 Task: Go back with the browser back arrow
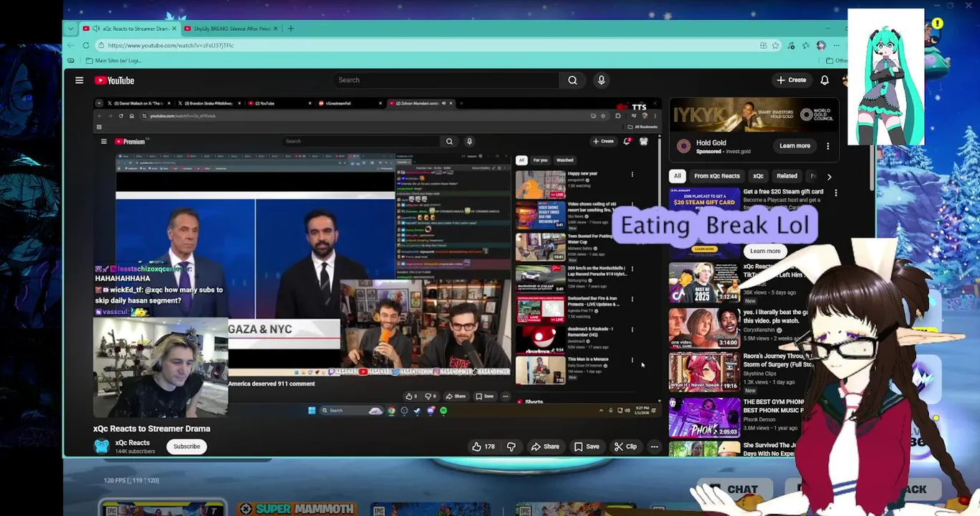[70, 45]
